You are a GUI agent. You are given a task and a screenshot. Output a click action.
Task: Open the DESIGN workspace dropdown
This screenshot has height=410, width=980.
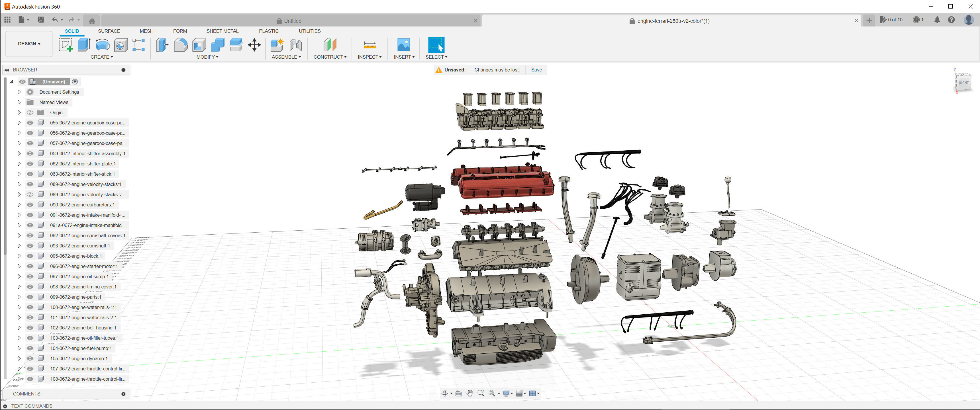[x=29, y=44]
